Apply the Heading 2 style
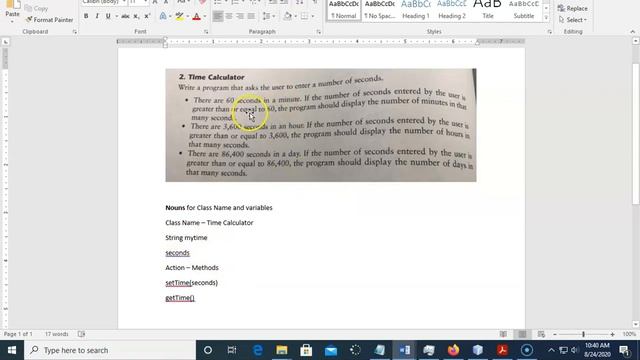Image resolution: width=640 pixels, height=360 pixels. [x=452, y=10]
